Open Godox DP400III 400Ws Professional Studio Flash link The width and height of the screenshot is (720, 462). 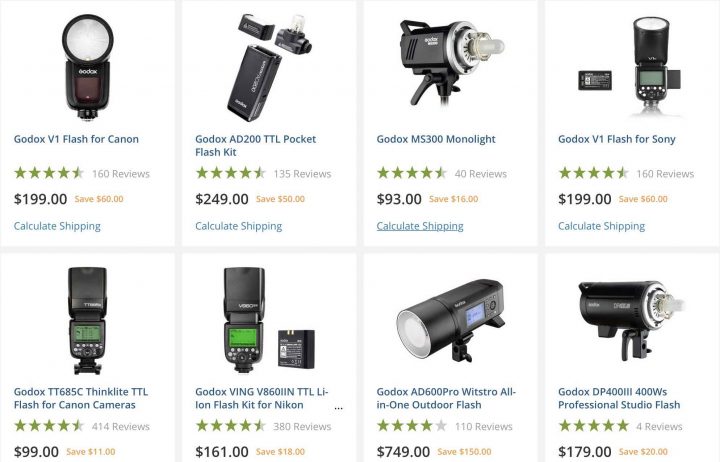[x=619, y=398]
